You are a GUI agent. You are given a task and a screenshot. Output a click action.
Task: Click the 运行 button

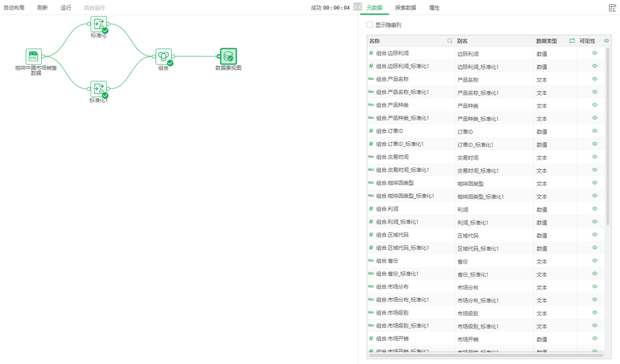(x=65, y=8)
